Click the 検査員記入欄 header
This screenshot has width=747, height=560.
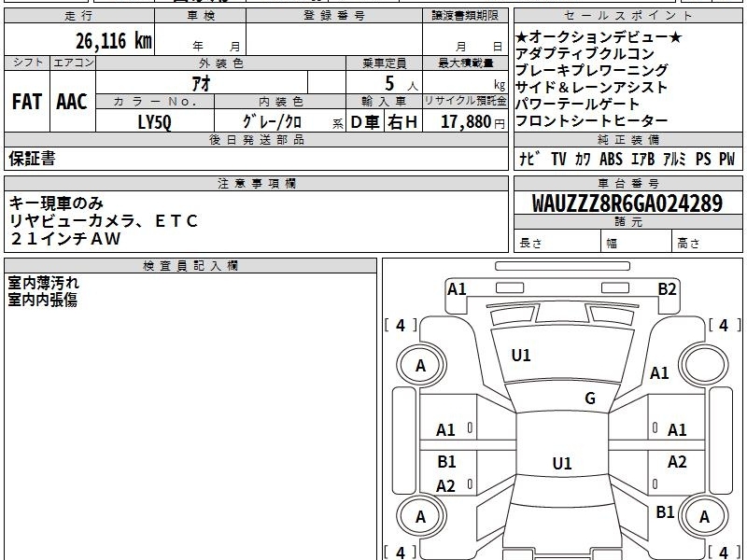point(190,266)
